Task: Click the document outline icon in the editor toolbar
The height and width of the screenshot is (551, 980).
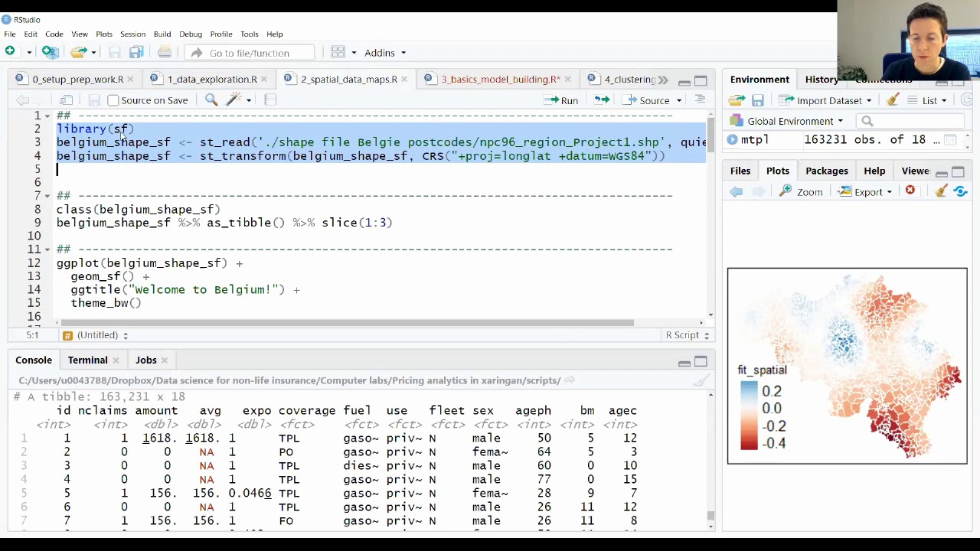Action: click(x=700, y=99)
